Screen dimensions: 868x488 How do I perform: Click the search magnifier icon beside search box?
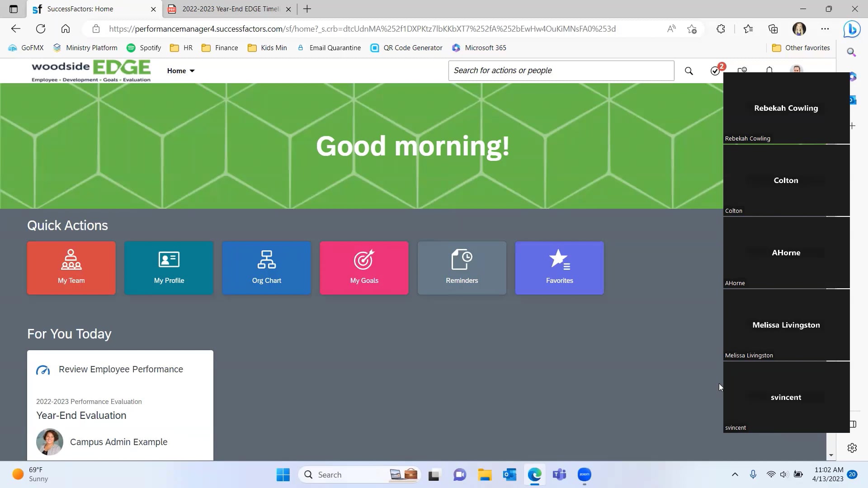point(689,71)
